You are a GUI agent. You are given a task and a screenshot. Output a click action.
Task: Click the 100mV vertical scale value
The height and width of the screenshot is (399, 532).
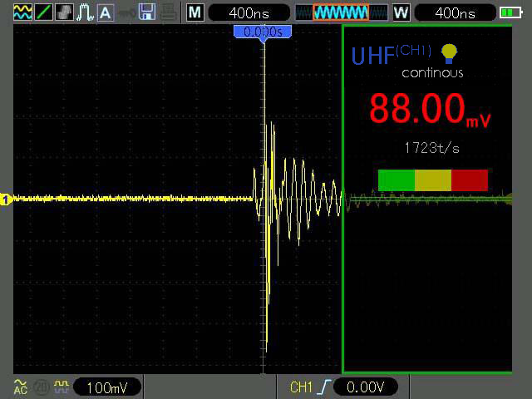[107, 387]
